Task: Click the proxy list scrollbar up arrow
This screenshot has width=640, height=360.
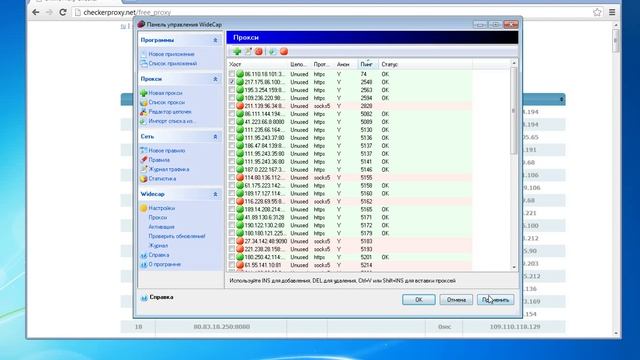Action: pos(514,63)
